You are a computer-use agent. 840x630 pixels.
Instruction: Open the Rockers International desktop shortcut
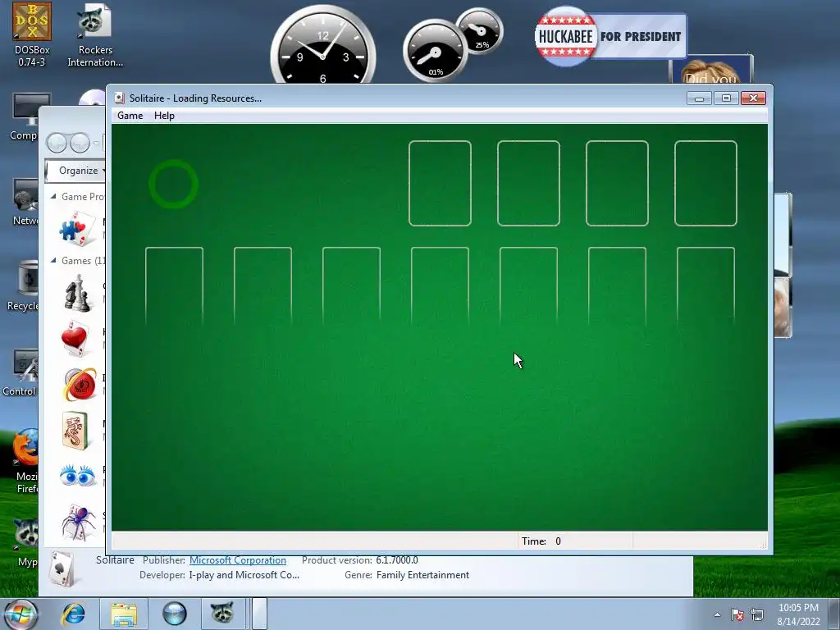coord(95,34)
